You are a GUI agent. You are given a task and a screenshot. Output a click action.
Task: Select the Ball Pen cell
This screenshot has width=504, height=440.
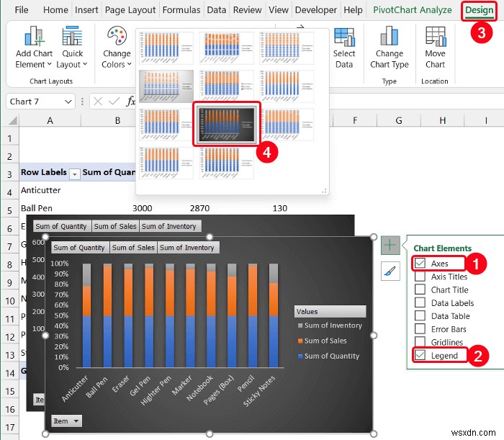[x=50, y=208]
